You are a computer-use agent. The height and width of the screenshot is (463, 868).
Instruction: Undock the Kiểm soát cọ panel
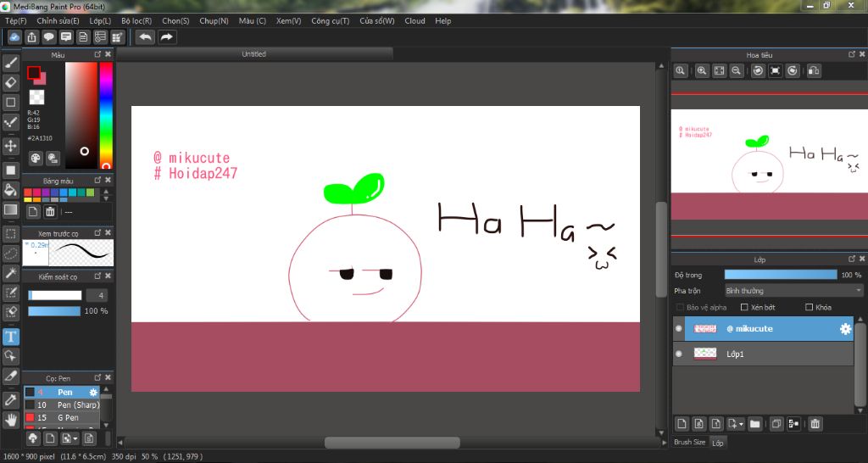97,276
